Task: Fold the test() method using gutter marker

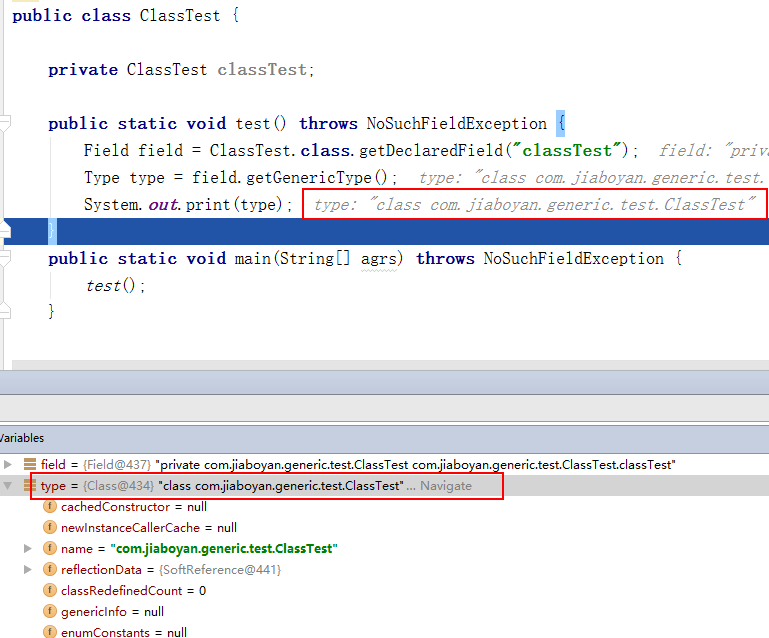Action: [x=5, y=122]
